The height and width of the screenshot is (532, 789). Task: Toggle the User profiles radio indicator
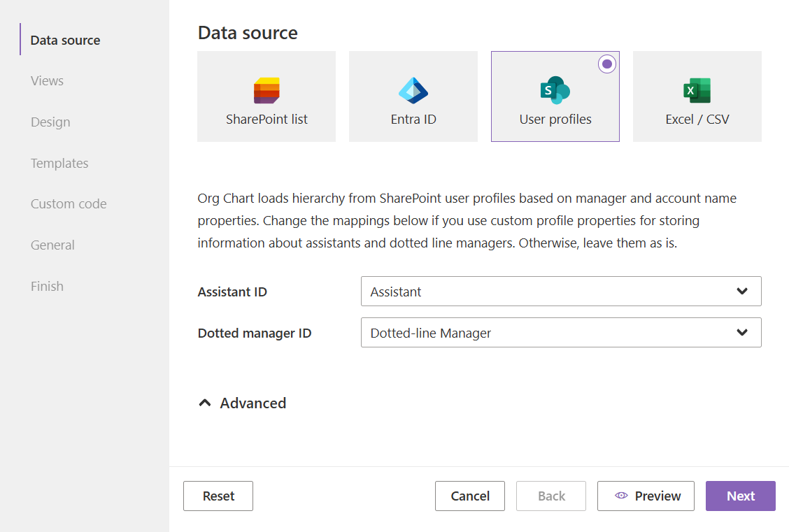[607, 64]
